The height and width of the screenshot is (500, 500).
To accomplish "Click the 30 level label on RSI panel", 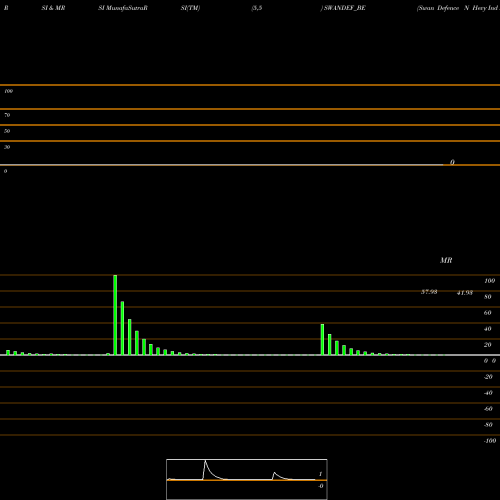I will [7, 147].
